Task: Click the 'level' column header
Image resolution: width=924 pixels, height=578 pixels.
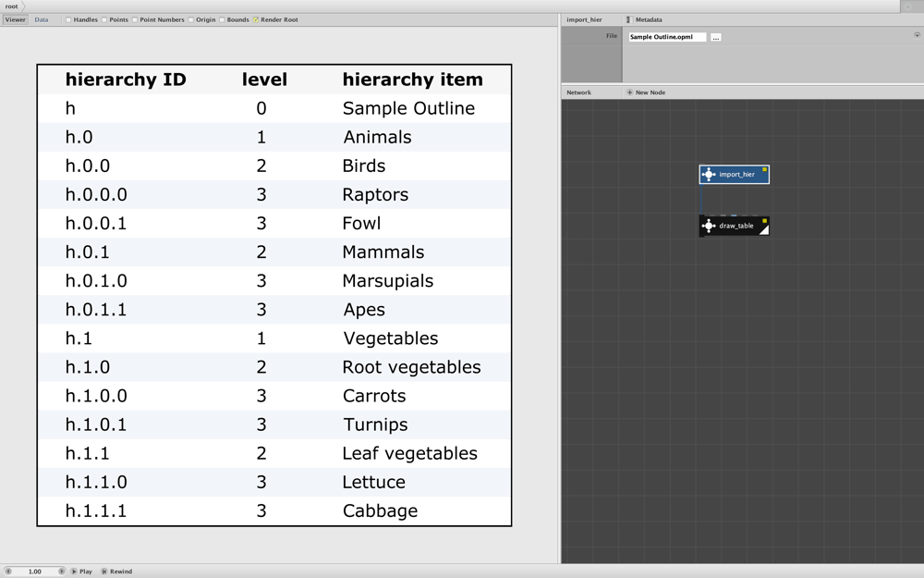Action: 264,80
